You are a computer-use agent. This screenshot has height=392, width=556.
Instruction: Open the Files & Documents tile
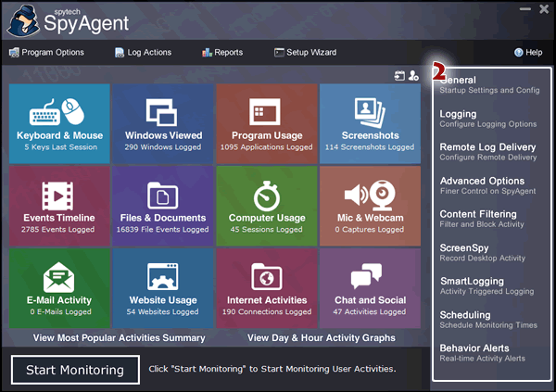(x=163, y=206)
